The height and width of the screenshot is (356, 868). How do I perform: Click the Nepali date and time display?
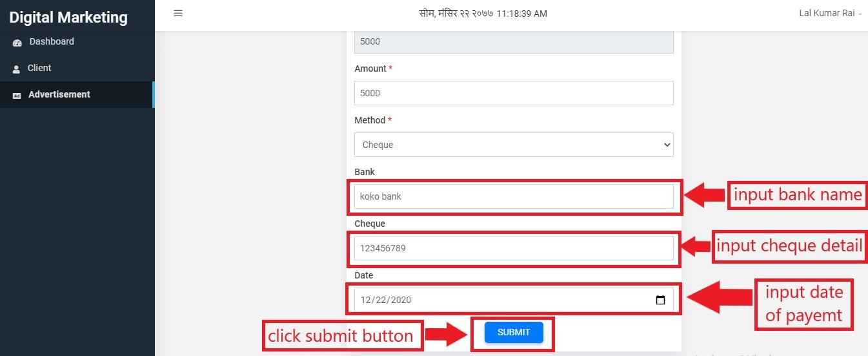[483, 13]
